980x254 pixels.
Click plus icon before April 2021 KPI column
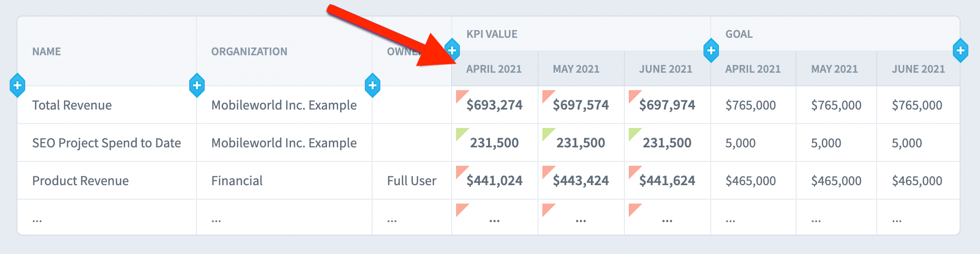[452, 50]
